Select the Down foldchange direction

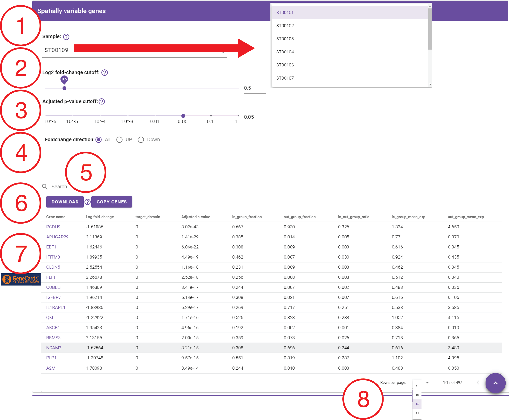(141, 140)
